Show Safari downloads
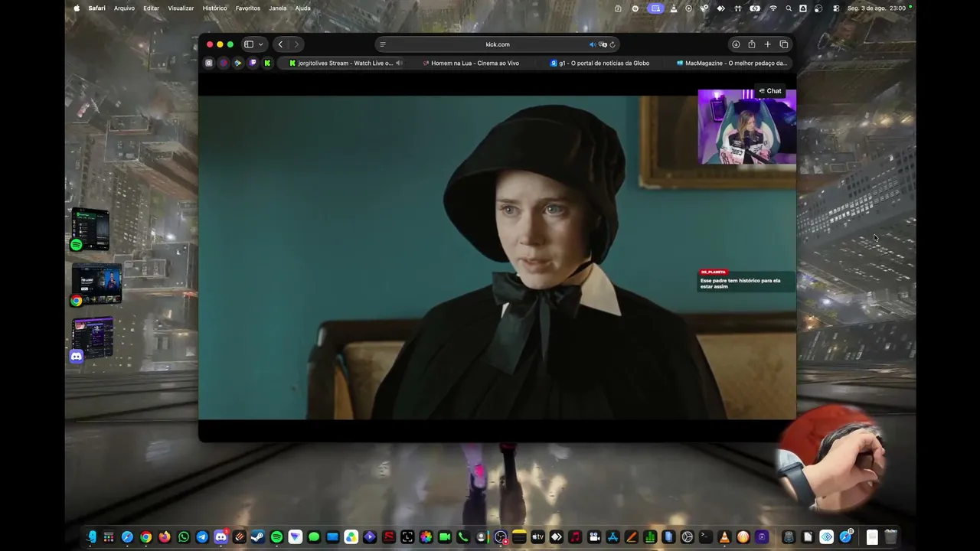 coord(736,44)
